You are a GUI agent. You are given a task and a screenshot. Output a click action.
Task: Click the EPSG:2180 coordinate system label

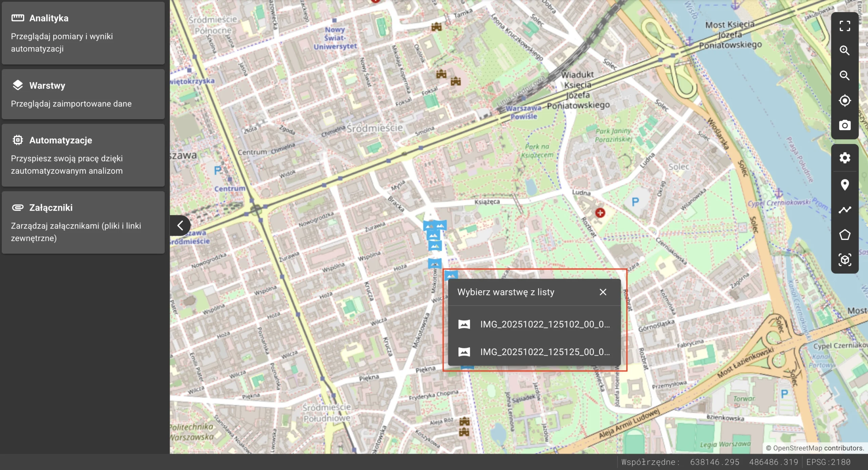(828, 462)
